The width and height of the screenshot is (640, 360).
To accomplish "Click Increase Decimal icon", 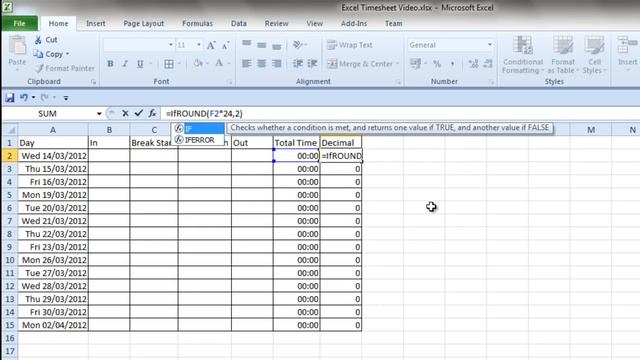I will pyautogui.click(x=473, y=64).
